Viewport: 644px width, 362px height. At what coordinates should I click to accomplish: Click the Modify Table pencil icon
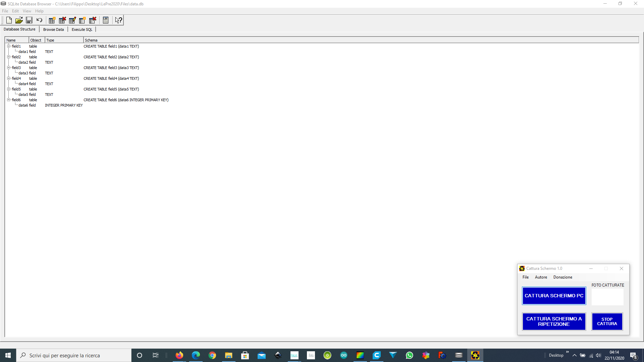72,20
